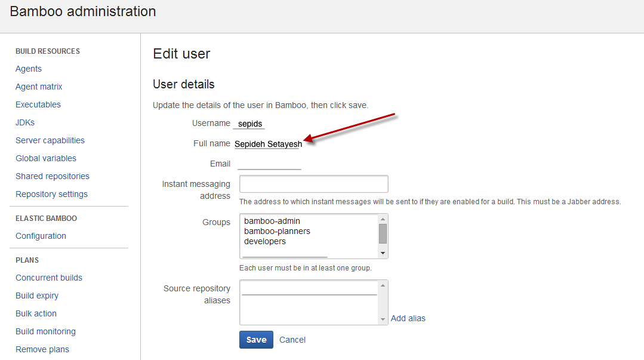Click the Username value sepids
The height and width of the screenshot is (360, 644).
249,124
